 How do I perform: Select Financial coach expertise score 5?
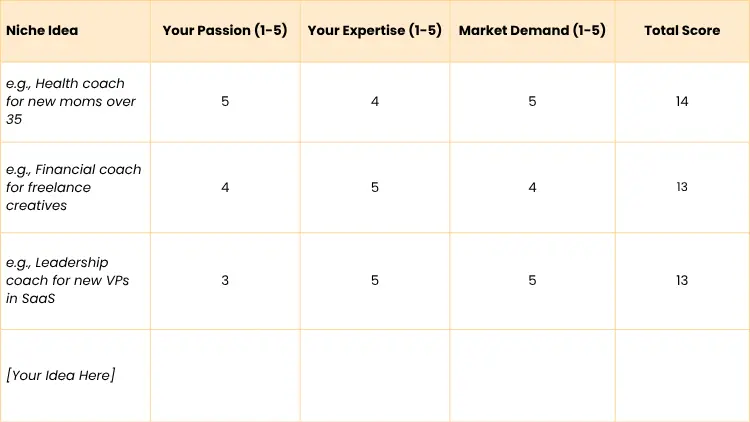[375, 187]
